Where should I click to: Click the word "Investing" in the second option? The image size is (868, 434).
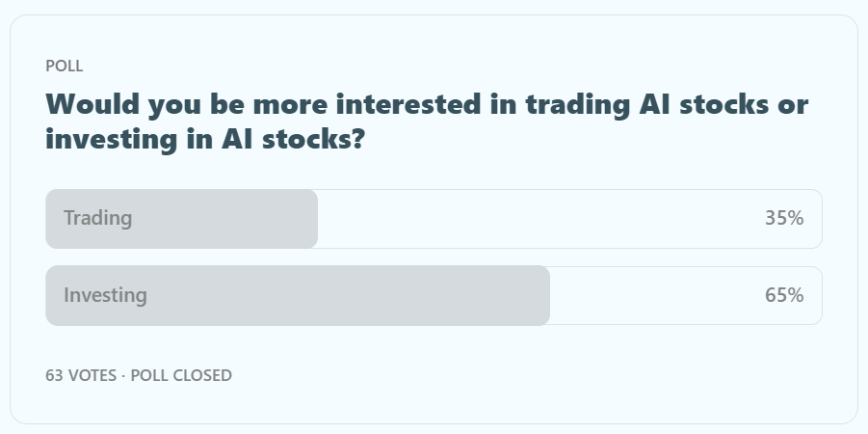105,296
